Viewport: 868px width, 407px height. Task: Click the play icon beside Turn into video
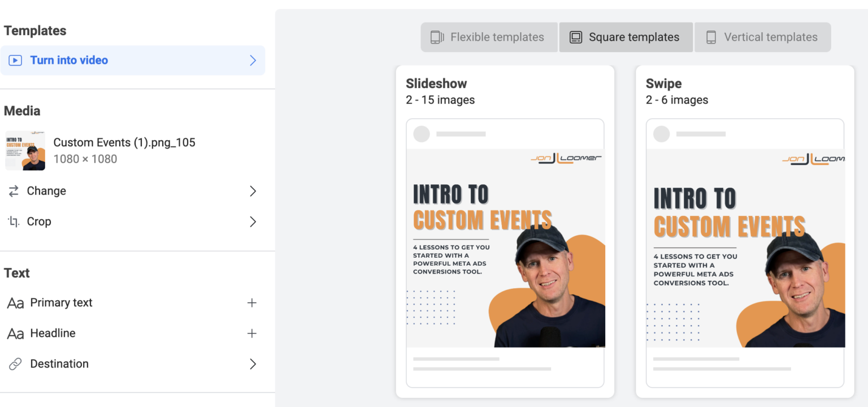(14, 60)
